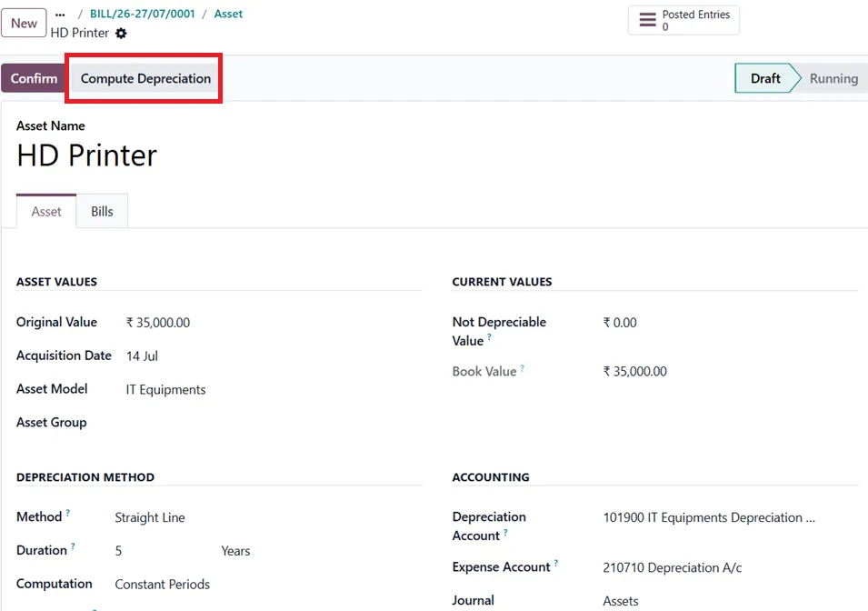
Task: Change the Acquisition Date 14 Jul
Action: click(142, 356)
